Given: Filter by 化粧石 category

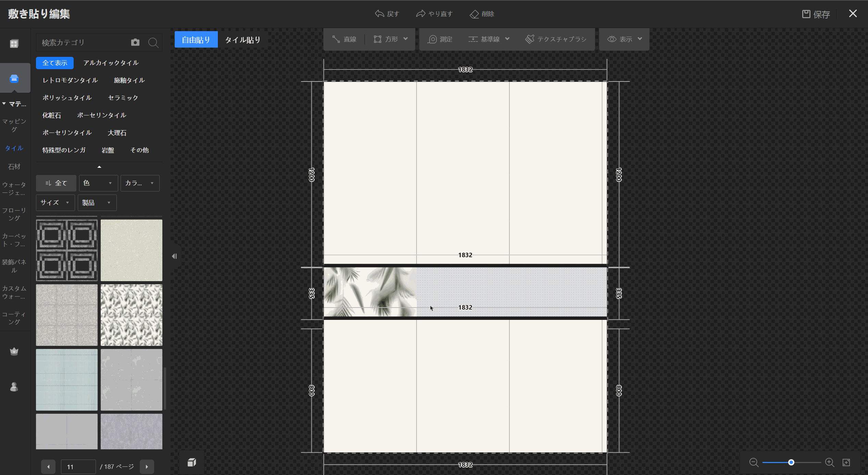Looking at the screenshot, I should (x=52, y=115).
